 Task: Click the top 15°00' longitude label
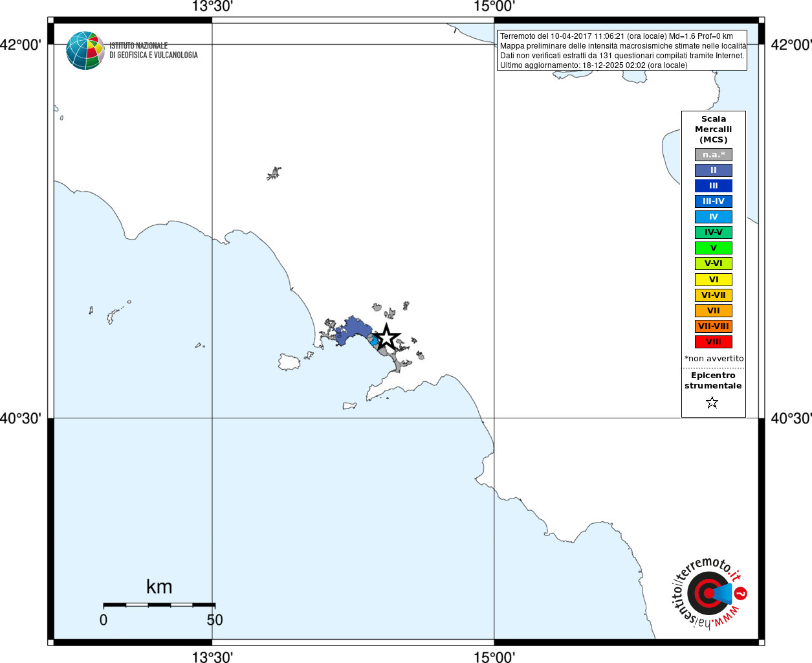coord(494,6)
